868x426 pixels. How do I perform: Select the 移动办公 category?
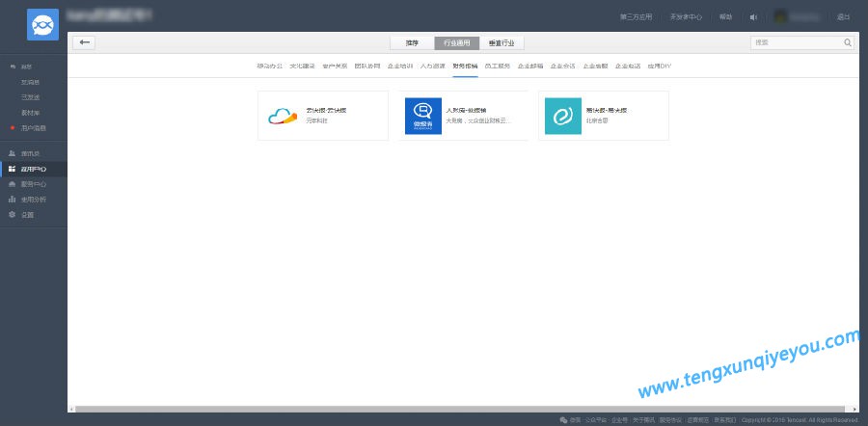tap(270, 66)
